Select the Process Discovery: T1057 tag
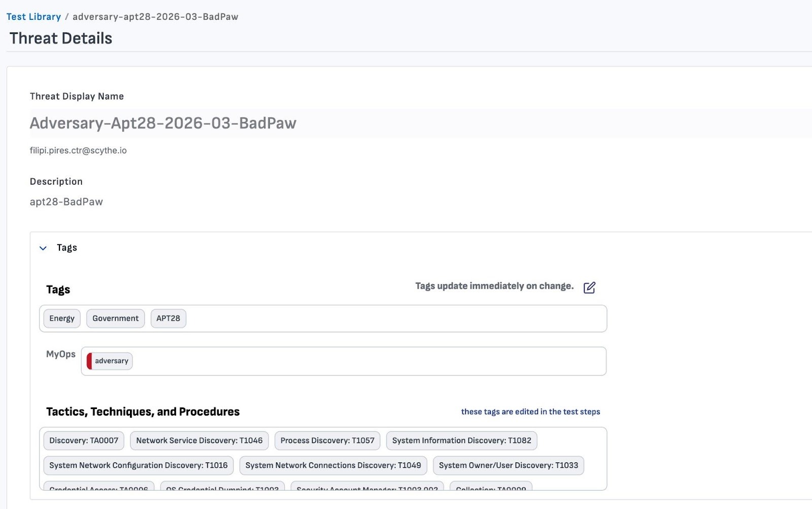The image size is (812, 509). [x=327, y=440]
